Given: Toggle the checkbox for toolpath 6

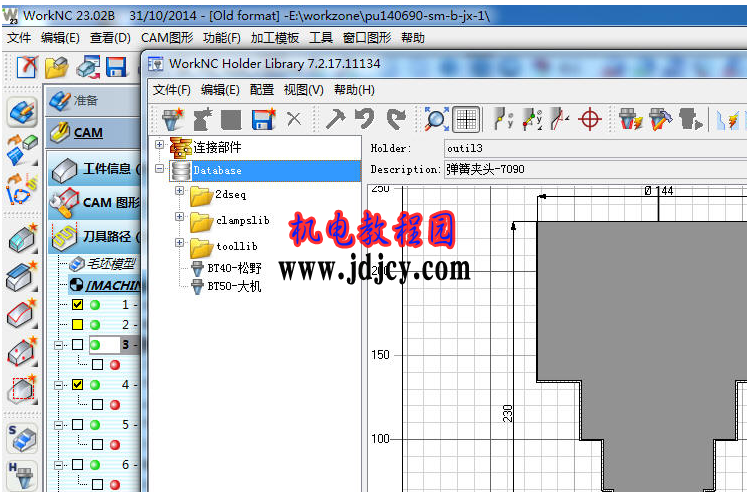Looking at the screenshot, I should [78, 464].
